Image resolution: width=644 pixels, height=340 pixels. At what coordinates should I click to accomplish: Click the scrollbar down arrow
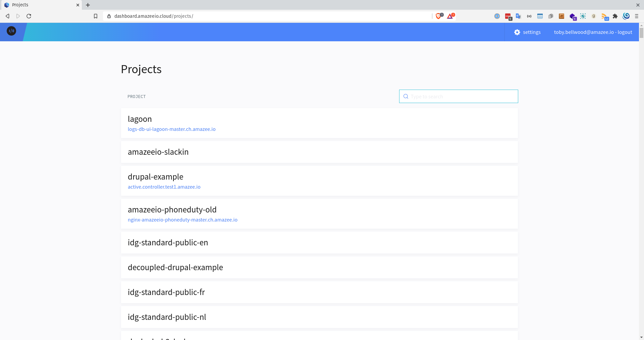coord(641,337)
